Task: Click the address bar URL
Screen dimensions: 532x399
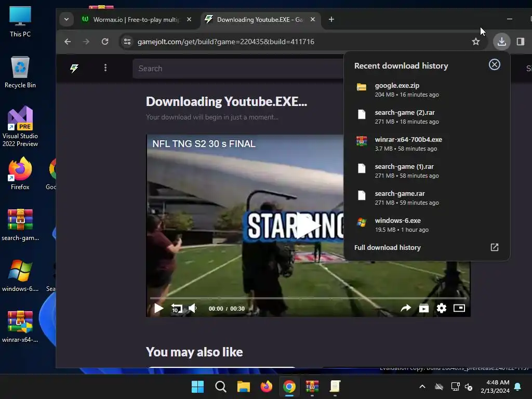Action: point(226,42)
